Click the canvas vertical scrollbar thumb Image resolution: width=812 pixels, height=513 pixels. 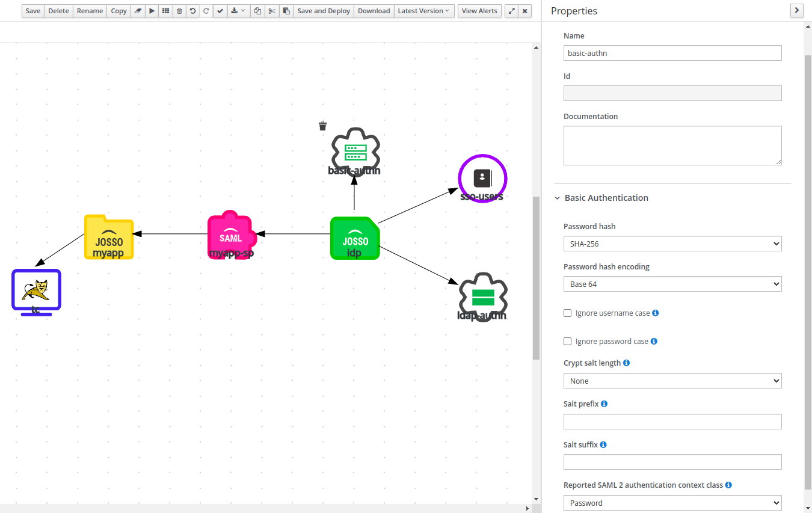(536, 278)
